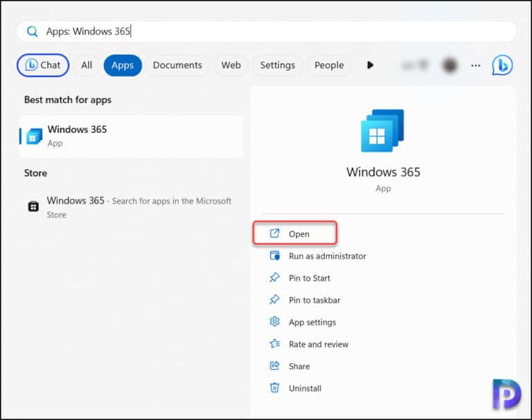Click the large Windows 365 app icon
This screenshot has width=532, height=420.
pyautogui.click(x=382, y=130)
